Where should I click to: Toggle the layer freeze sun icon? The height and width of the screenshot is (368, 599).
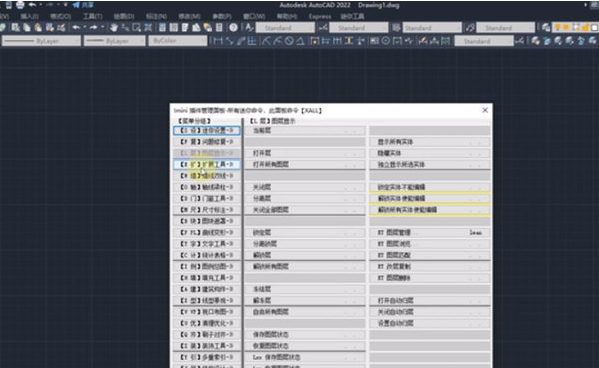tap(566, 28)
